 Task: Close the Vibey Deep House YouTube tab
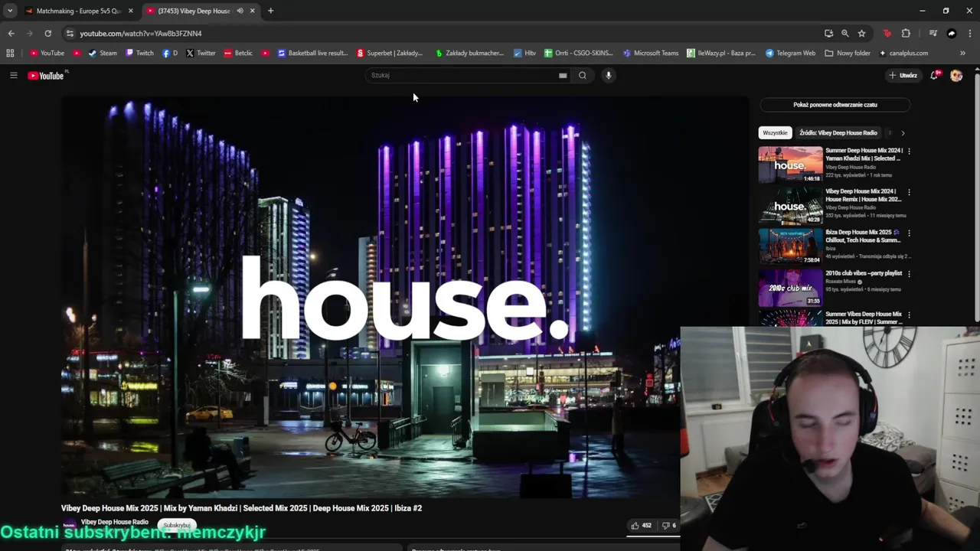click(253, 11)
